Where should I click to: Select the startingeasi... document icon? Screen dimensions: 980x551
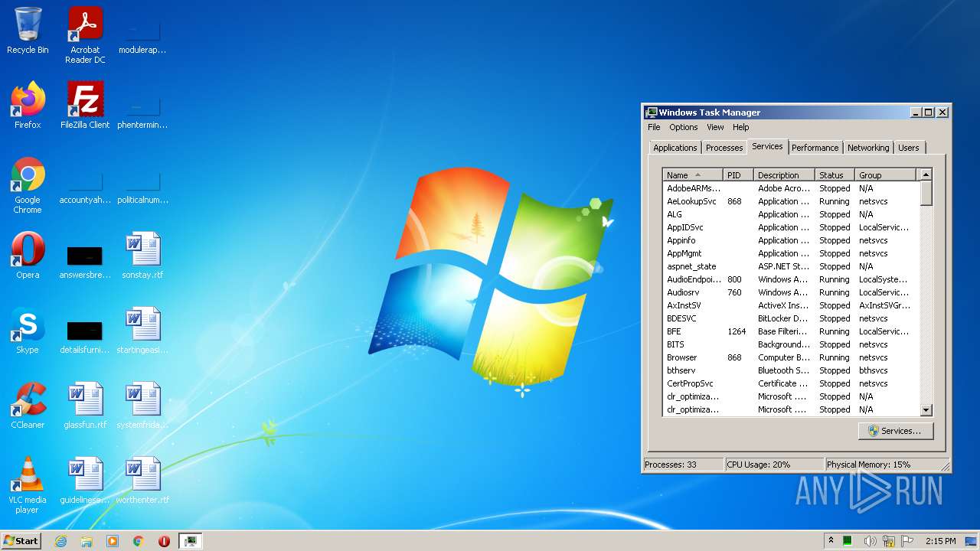142,331
